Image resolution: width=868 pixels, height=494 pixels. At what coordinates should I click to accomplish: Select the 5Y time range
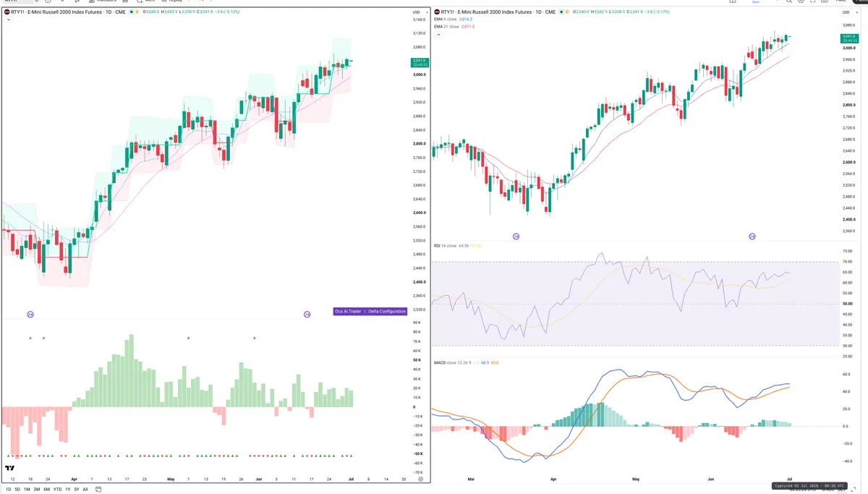coord(77,490)
